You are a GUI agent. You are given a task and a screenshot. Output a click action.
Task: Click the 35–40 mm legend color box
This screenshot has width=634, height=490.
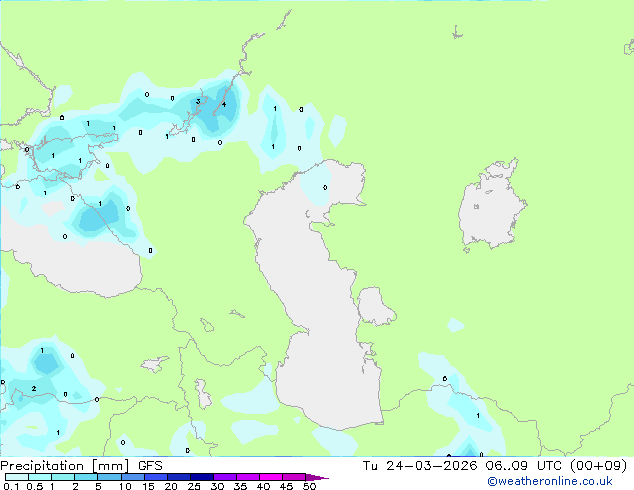[x=248, y=477]
